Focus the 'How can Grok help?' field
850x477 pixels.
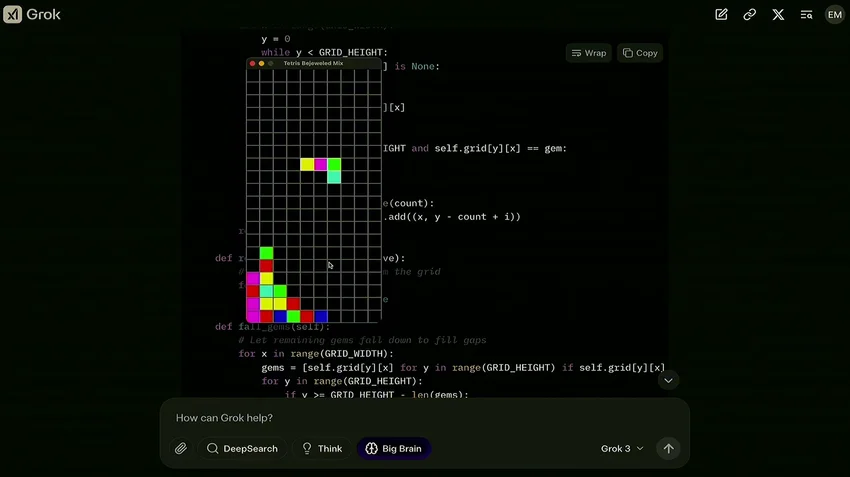tap(424, 418)
